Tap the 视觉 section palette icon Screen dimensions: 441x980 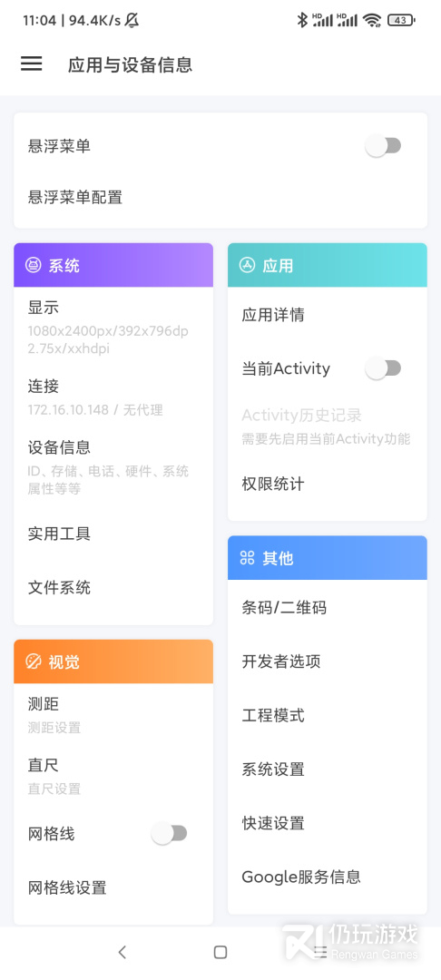pyautogui.click(x=33, y=661)
